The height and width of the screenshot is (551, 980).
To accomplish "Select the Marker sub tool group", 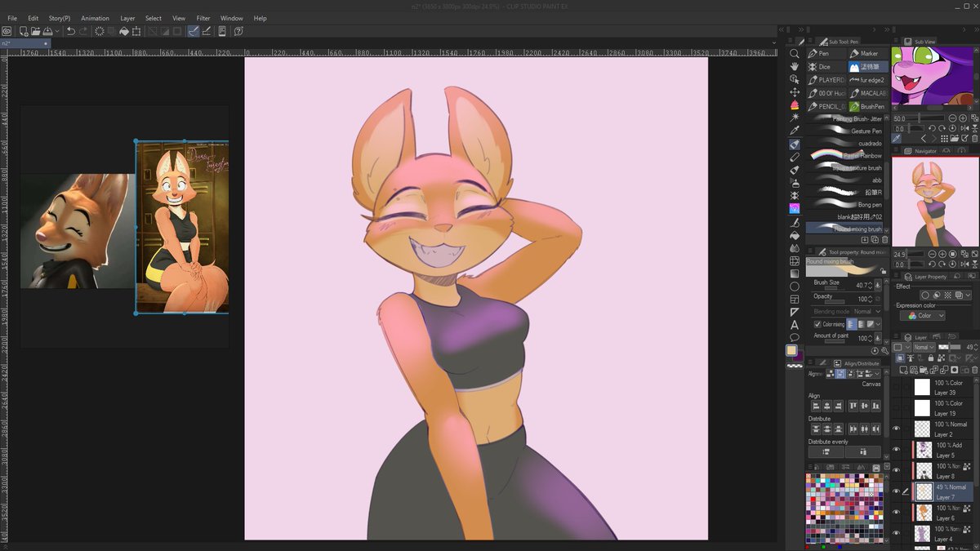I will [867, 54].
